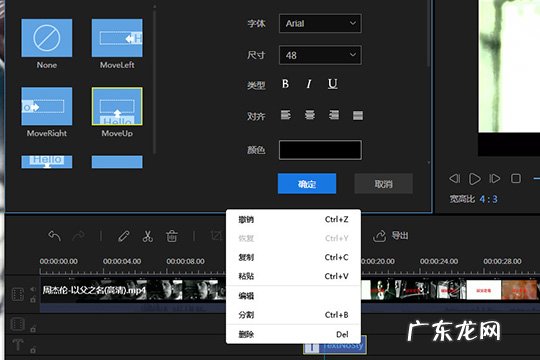
Task: Step to the previous frame in preview
Action: 455,178
